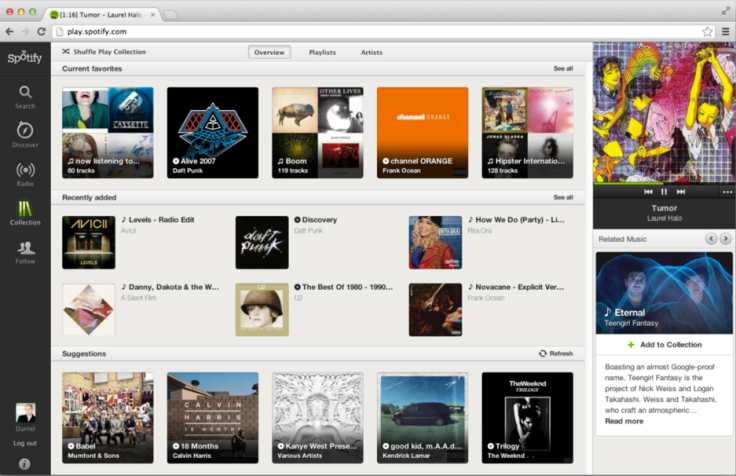Open the Follow section in sidebar
Viewport: 736px width, 476px height.
coord(25,252)
